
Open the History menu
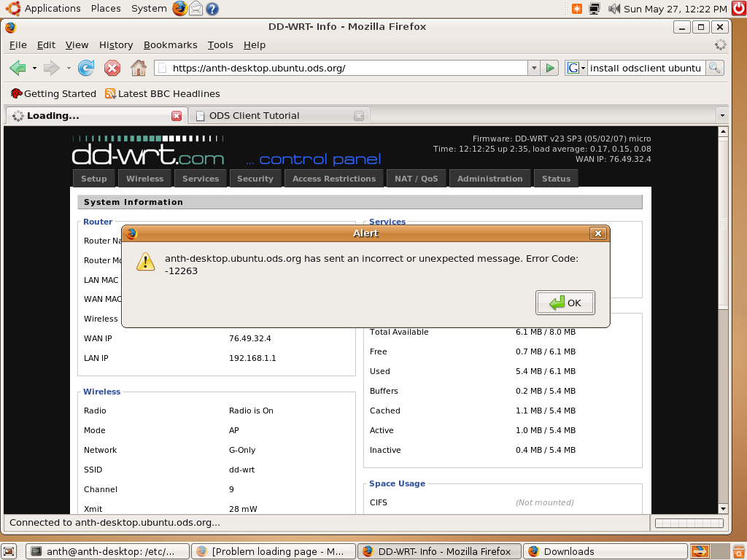(116, 44)
